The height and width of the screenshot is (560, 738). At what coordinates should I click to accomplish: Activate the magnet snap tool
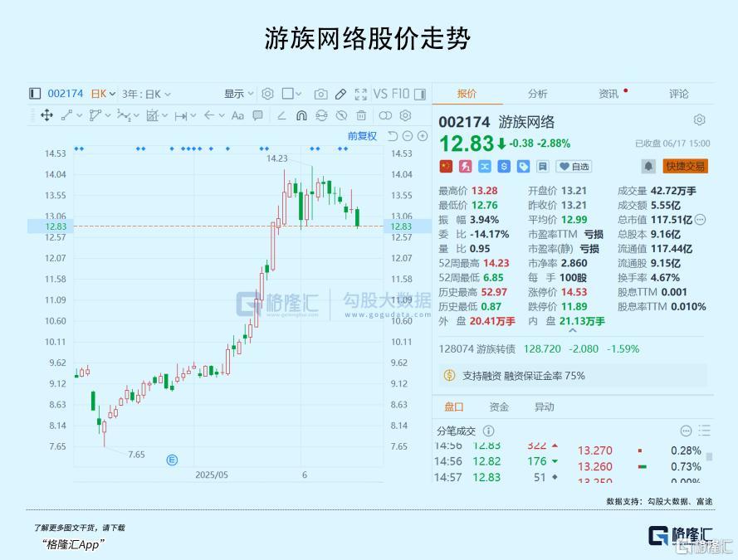(301, 115)
